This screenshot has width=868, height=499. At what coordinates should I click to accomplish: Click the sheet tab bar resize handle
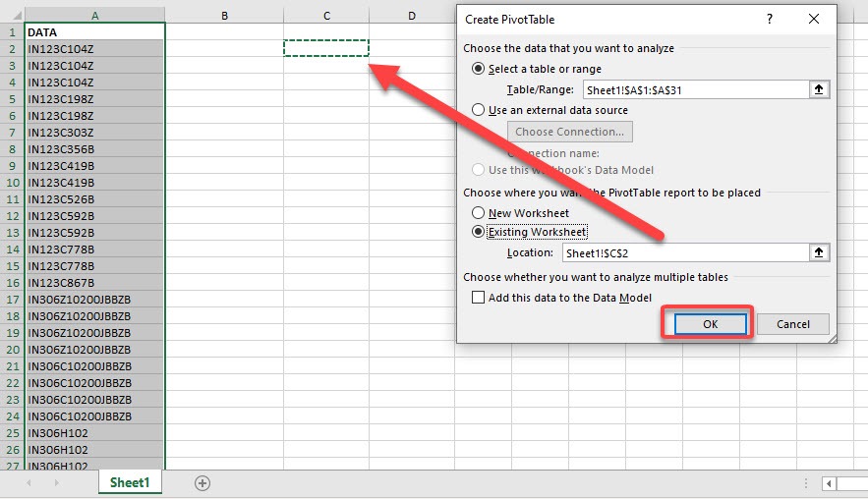pos(805,483)
